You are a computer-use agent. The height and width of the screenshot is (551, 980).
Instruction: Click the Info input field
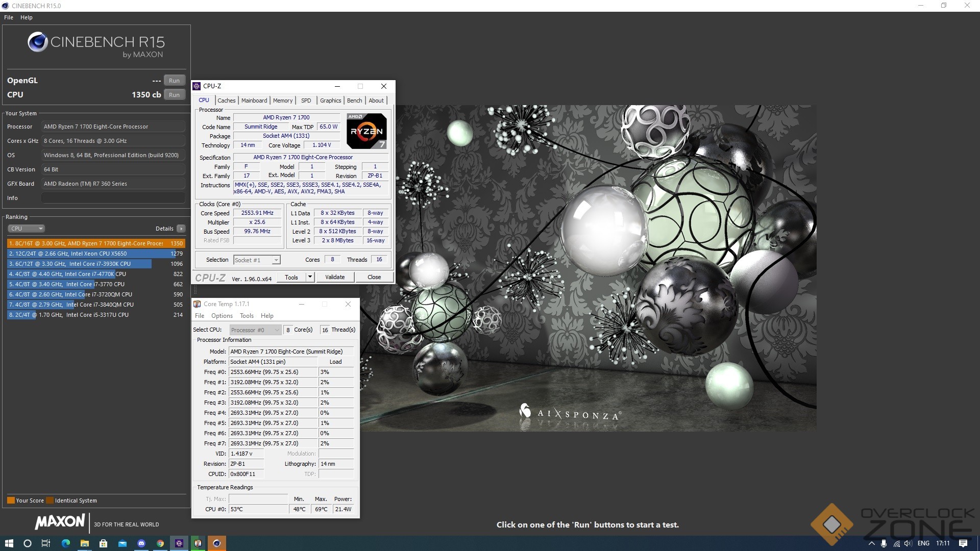click(x=113, y=198)
